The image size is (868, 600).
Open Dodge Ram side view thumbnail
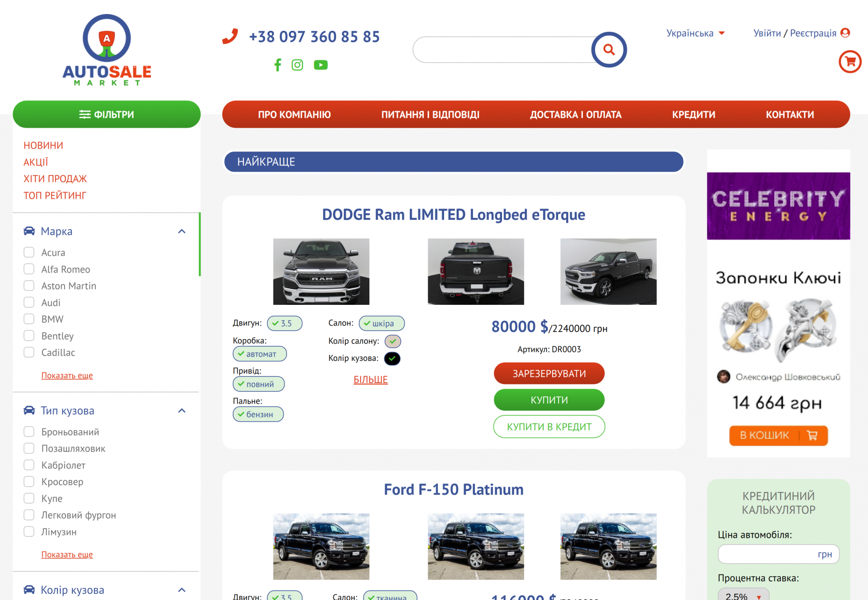[x=609, y=272]
